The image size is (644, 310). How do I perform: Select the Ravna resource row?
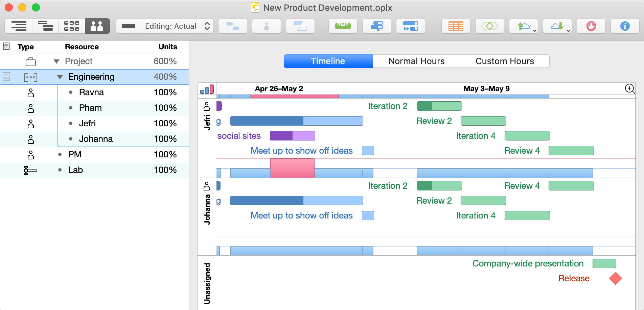pyautogui.click(x=94, y=93)
